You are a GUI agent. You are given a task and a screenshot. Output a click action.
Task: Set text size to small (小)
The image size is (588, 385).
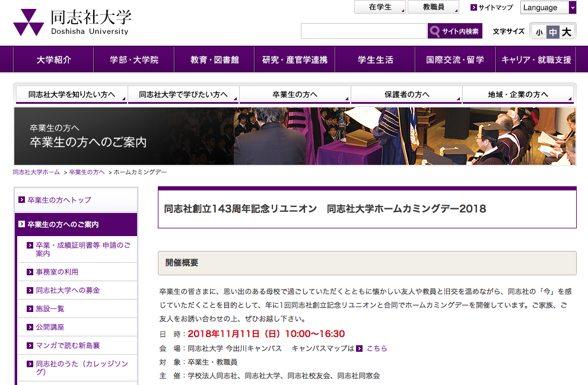click(539, 32)
